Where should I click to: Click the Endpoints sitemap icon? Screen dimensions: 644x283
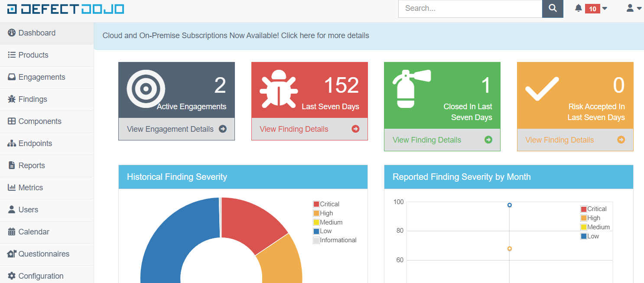(x=12, y=143)
